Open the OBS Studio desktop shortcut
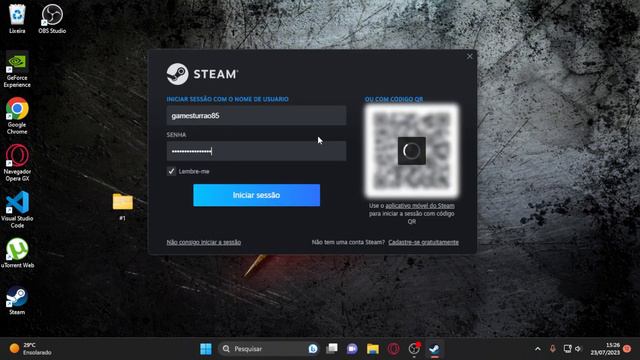This screenshot has width=640, height=360. coord(52,19)
